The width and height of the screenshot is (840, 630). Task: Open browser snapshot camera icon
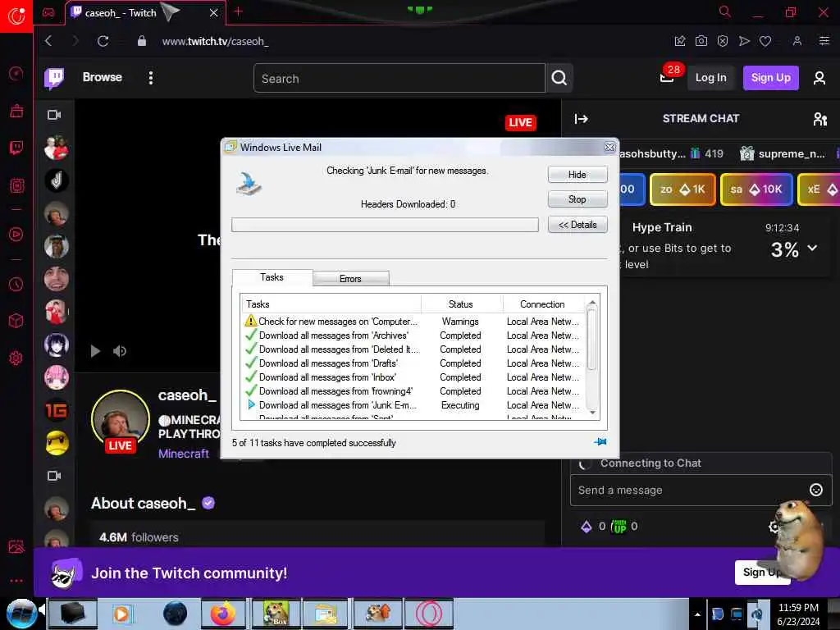[x=701, y=41]
